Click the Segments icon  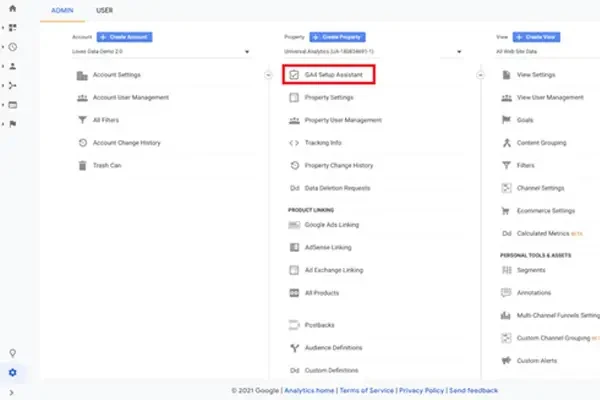coord(507,270)
